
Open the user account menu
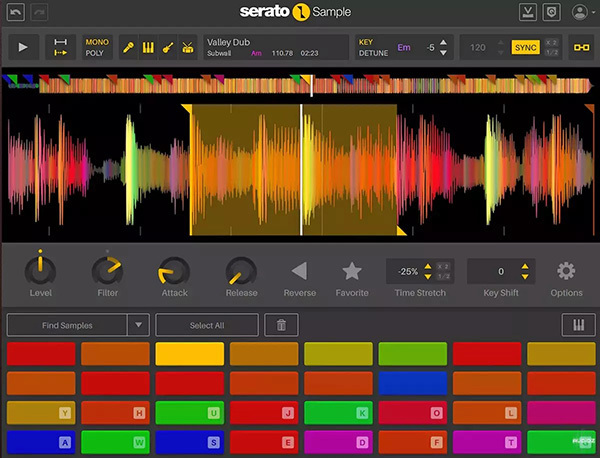(x=583, y=13)
